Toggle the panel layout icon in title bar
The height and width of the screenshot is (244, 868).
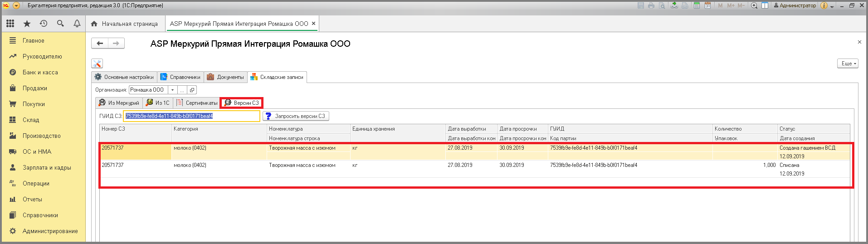[x=765, y=5]
